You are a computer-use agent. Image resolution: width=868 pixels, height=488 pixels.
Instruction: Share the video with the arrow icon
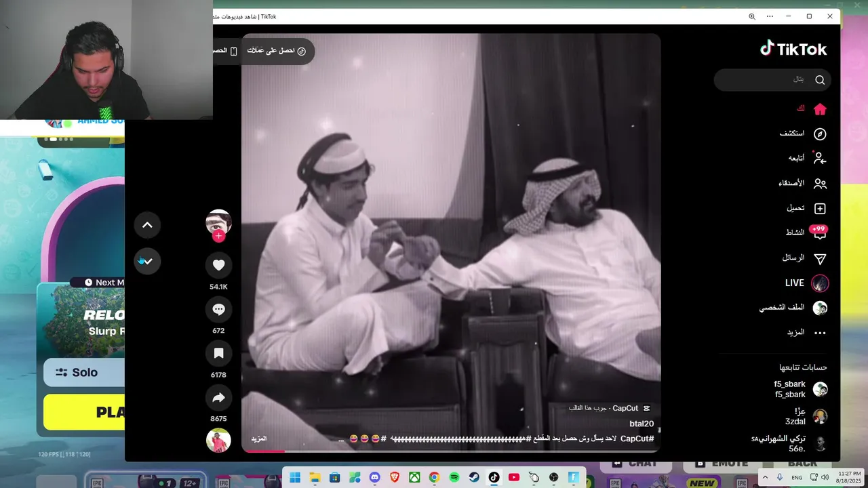tap(218, 398)
